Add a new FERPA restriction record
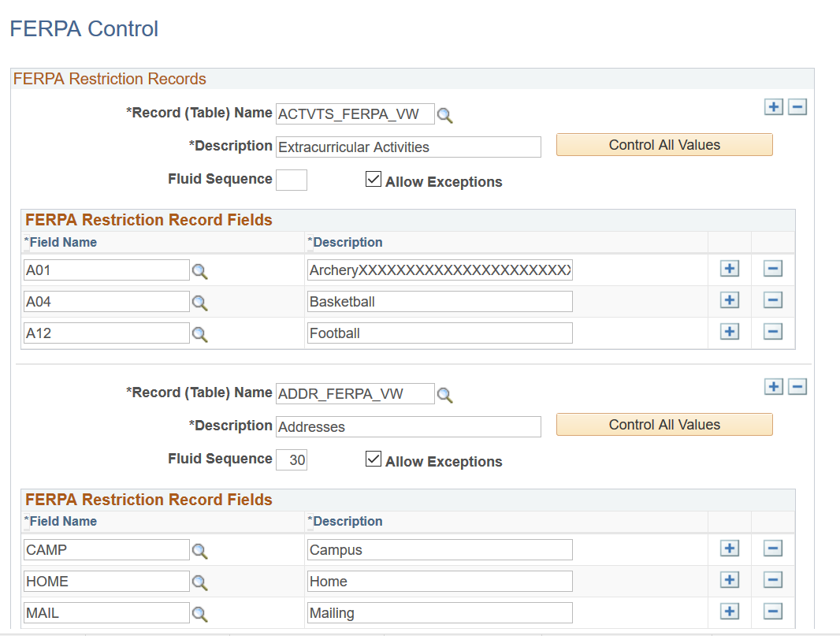 click(773, 106)
